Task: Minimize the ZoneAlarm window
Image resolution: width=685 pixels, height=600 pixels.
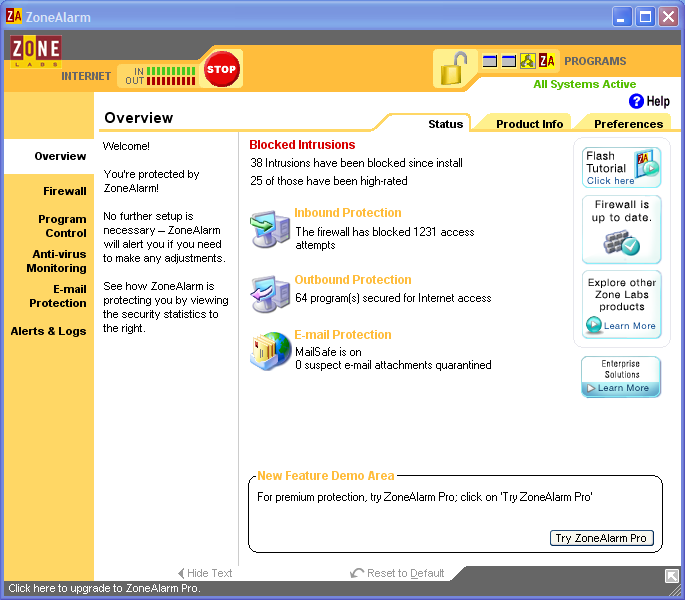Action: pyautogui.click(x=621, y=17)
